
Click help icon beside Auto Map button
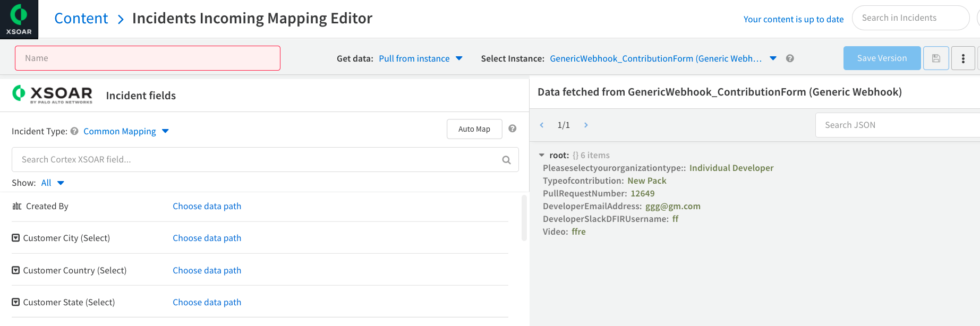[x=513, y=128]
